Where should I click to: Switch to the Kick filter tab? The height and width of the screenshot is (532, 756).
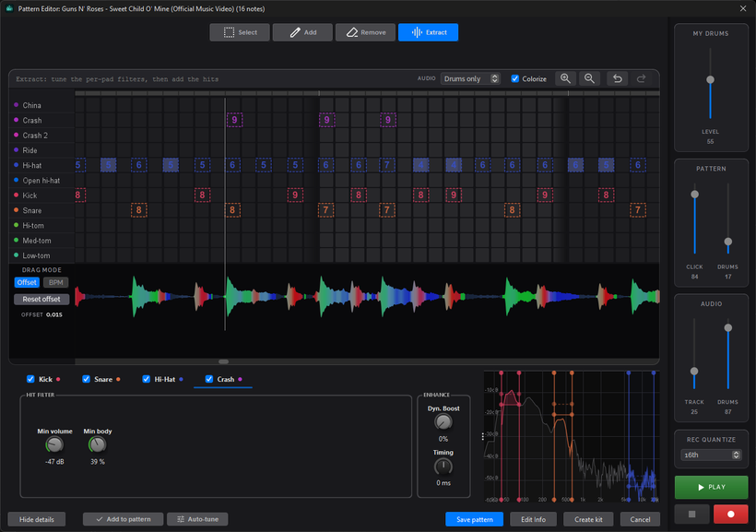tap(45, 379)
